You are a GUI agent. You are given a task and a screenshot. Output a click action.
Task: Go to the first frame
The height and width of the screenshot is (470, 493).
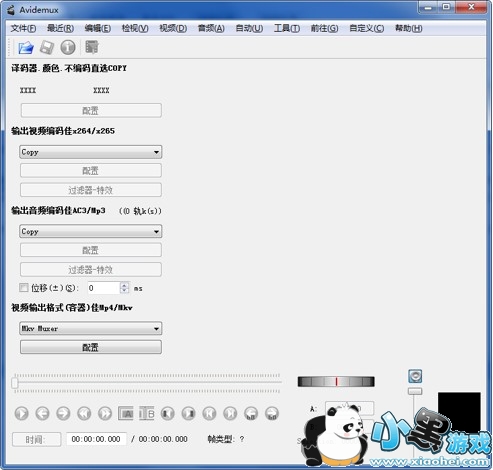pos(209,414)
